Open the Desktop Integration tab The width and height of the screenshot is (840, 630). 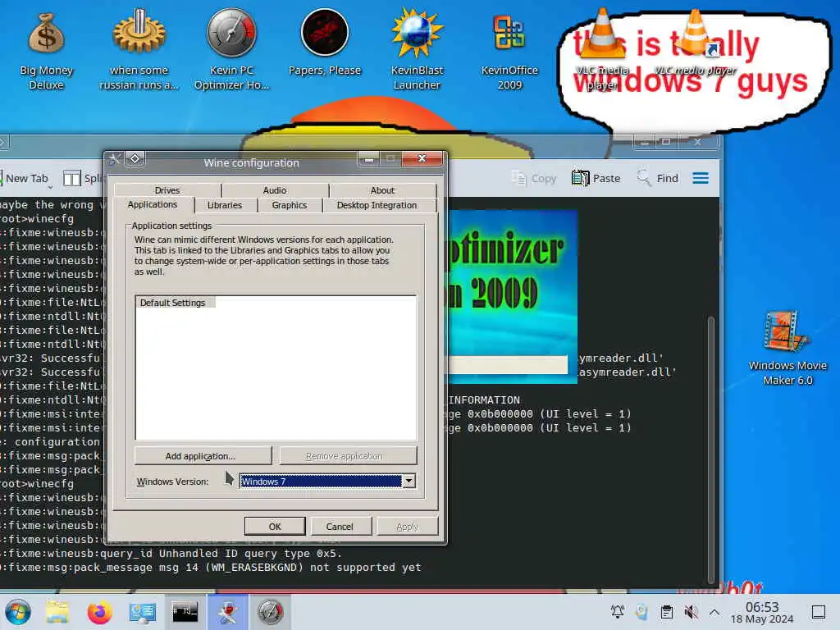[x=377, y=205]
